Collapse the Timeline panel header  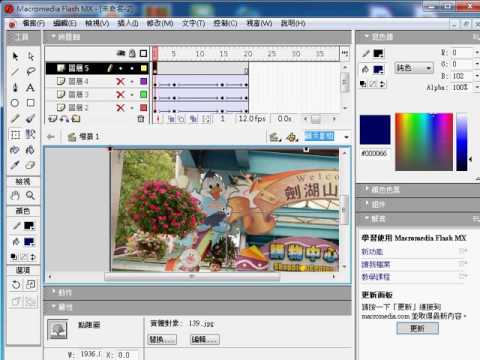point(198,37)
